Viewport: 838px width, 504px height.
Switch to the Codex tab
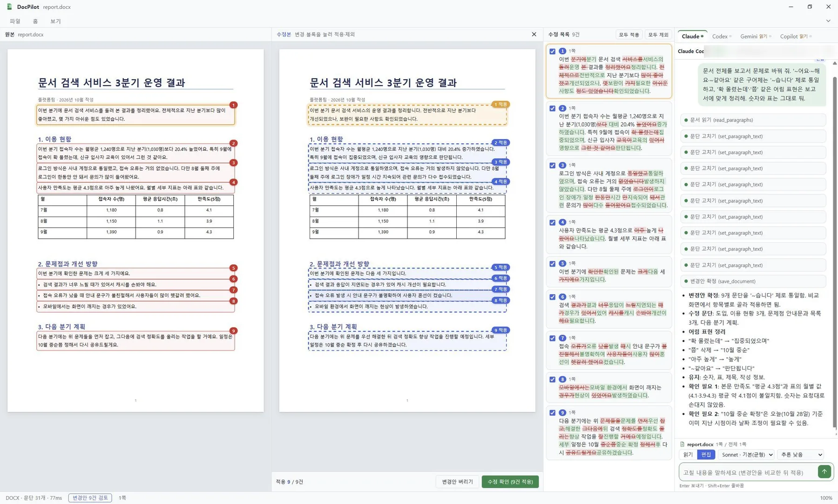(x=722, y=36)
